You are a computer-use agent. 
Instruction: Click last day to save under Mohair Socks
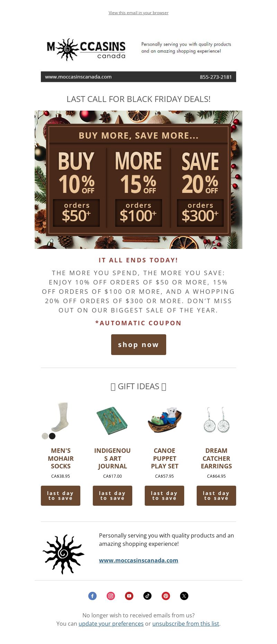[61, 496]
